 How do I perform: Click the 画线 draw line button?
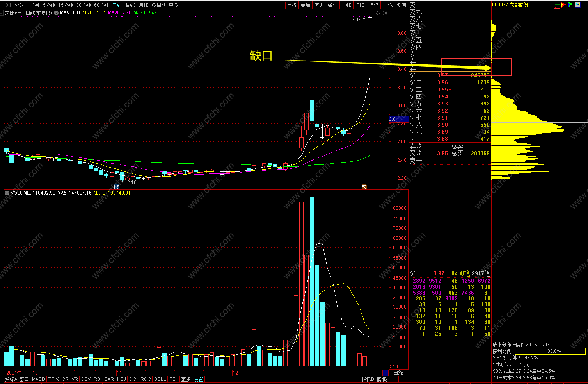click(x=346, y=5)
